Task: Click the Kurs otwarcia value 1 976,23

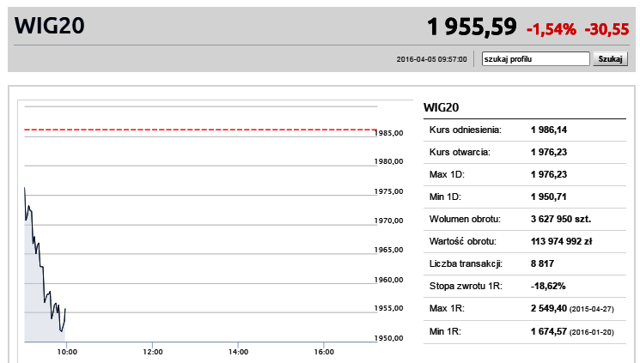Action: [549, 152]
